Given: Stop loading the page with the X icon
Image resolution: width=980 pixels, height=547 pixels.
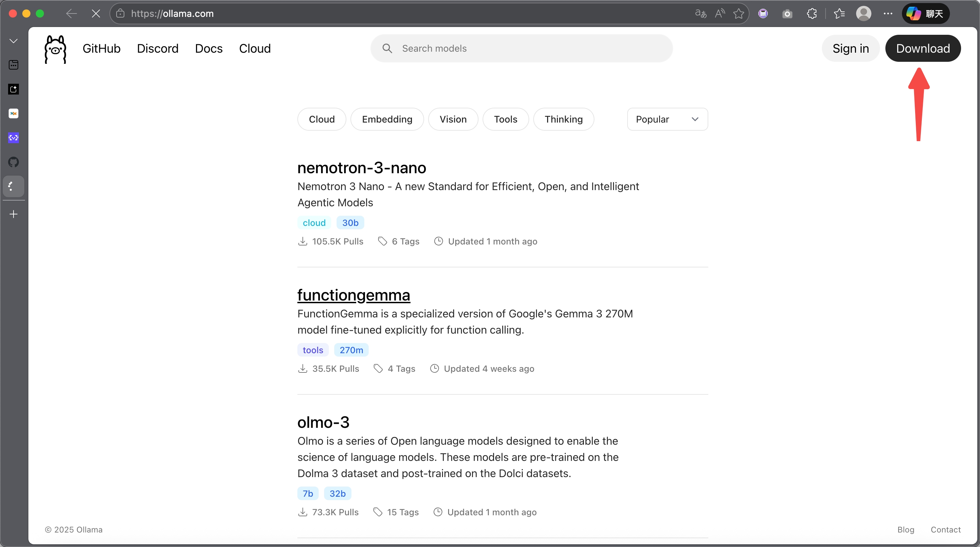Looking at the screenshot, I should coord(96,14).
